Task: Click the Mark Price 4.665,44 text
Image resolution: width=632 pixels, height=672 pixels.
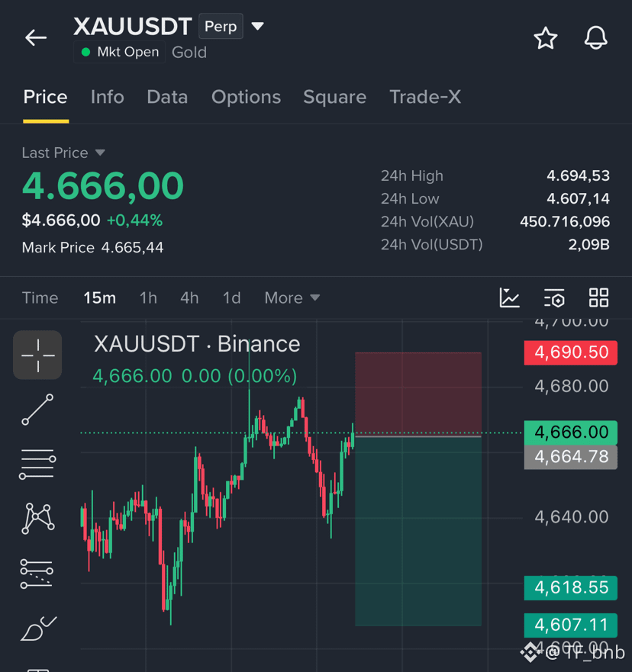Action: click(x=92, y=248)
